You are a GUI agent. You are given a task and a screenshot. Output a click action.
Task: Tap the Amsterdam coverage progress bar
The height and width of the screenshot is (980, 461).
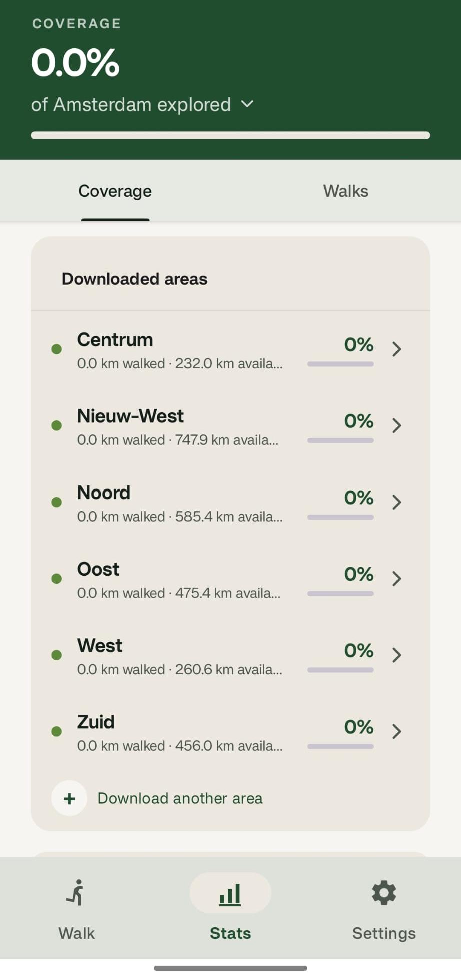click(230, 135)
